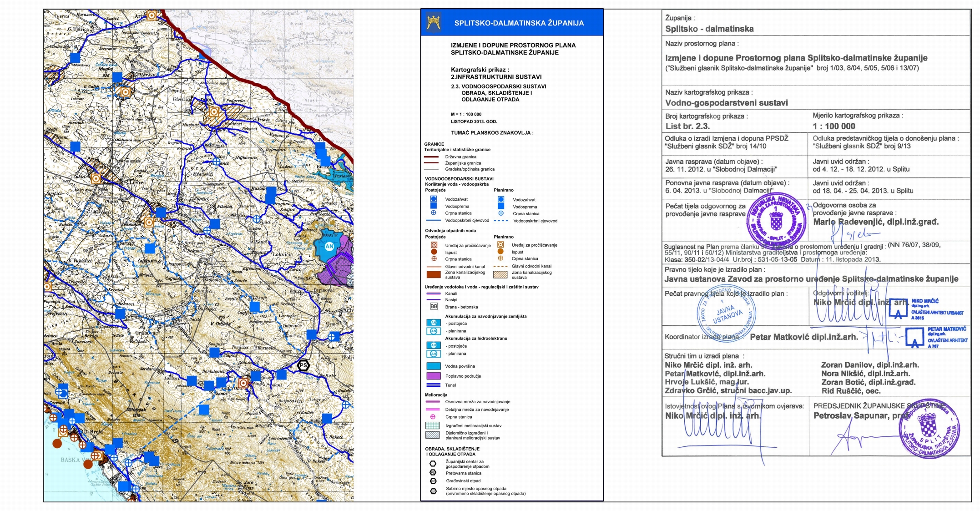Image resolution: width=980 pixels, height=511 pixels.
Task: Click the purple Republika Hrvatska round stamp
Action: tap(776, 221)
